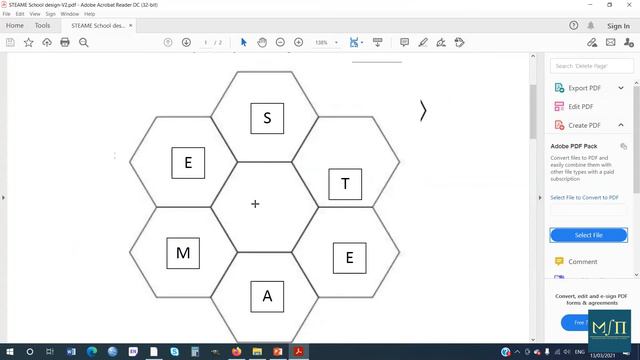640x360 pixels.
Task: Open the zoom level dropdown
Action: pos(336,42)
